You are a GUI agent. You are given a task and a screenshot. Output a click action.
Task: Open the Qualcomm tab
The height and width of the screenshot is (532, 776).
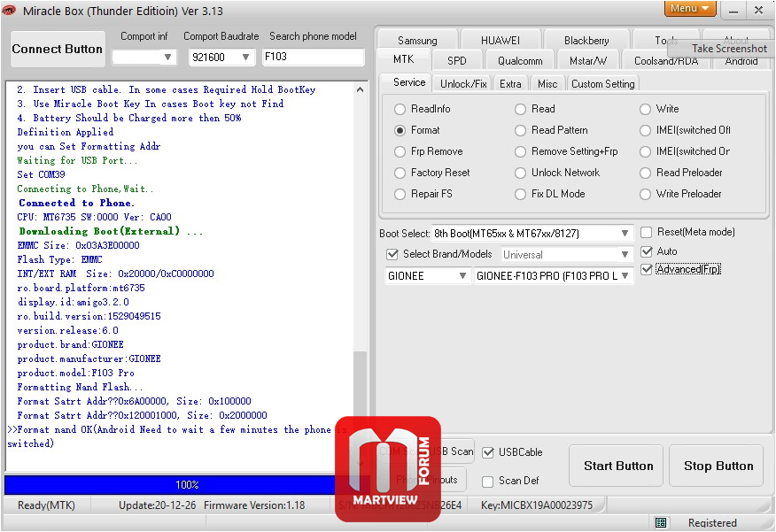pyautogui.click(x=520, y=61)
